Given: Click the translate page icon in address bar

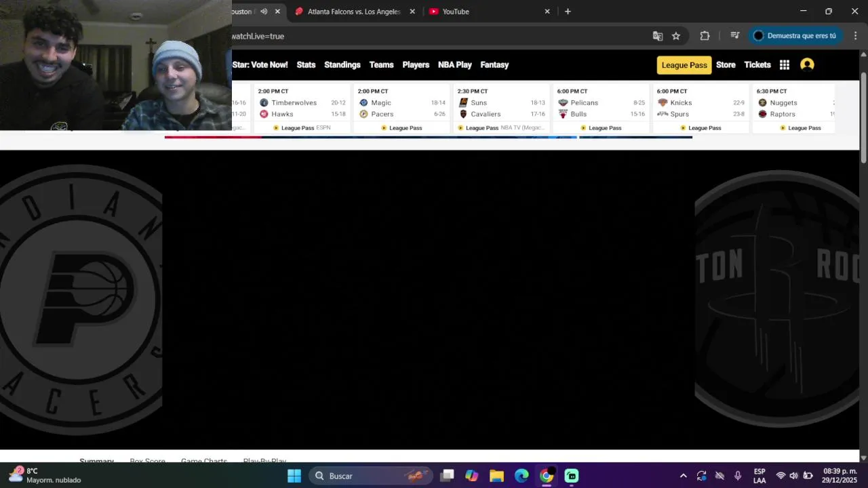Looking at the screenshot, I should point(657,36).
